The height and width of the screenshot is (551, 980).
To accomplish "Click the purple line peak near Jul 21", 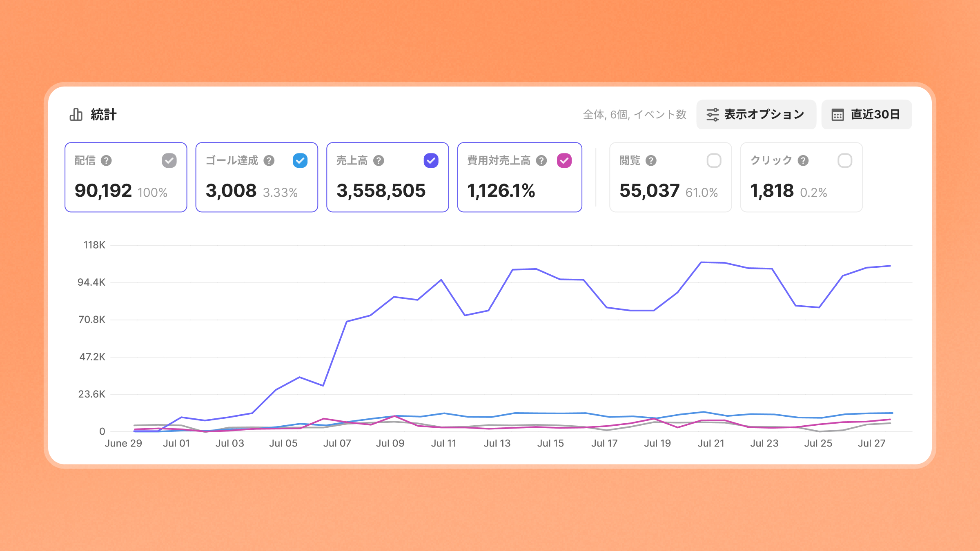I will 701,262.
